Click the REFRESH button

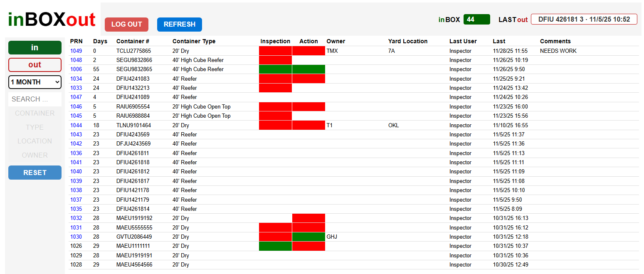coord(180,24)
